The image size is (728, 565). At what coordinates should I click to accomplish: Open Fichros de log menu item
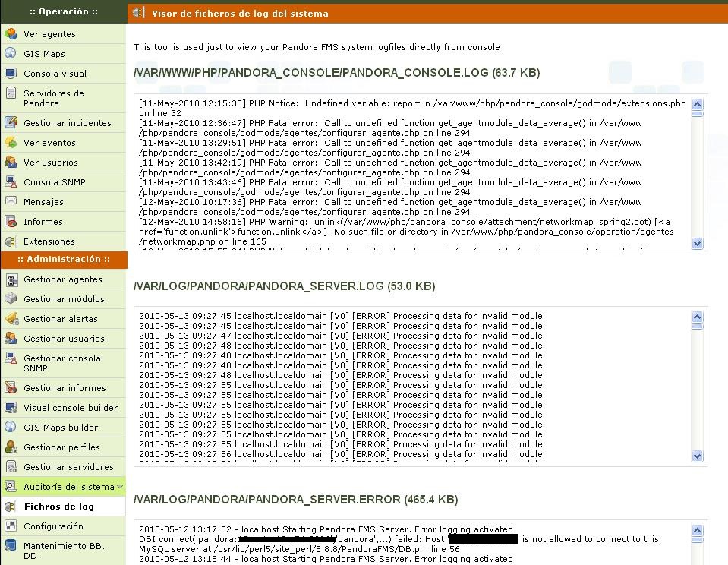(x=58, y=507)
